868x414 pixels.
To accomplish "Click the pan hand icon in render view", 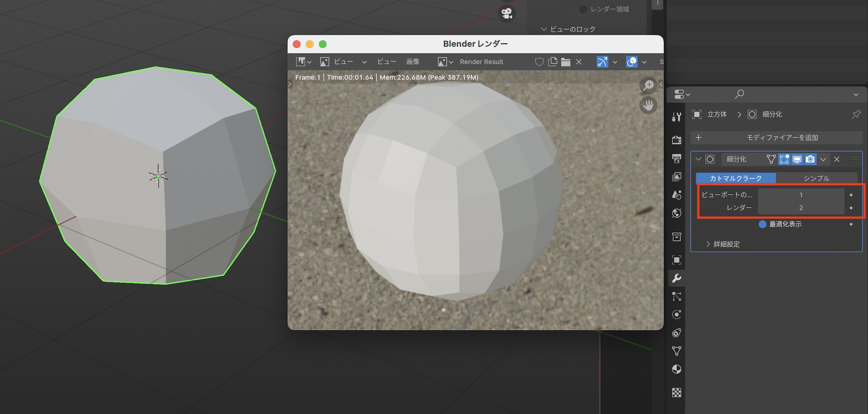I will pyautogui.click(x=648, y=105).
